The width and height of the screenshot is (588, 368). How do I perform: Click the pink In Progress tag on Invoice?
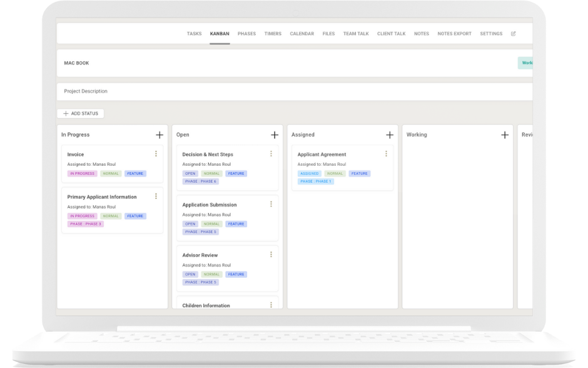[x=82, y=173]
